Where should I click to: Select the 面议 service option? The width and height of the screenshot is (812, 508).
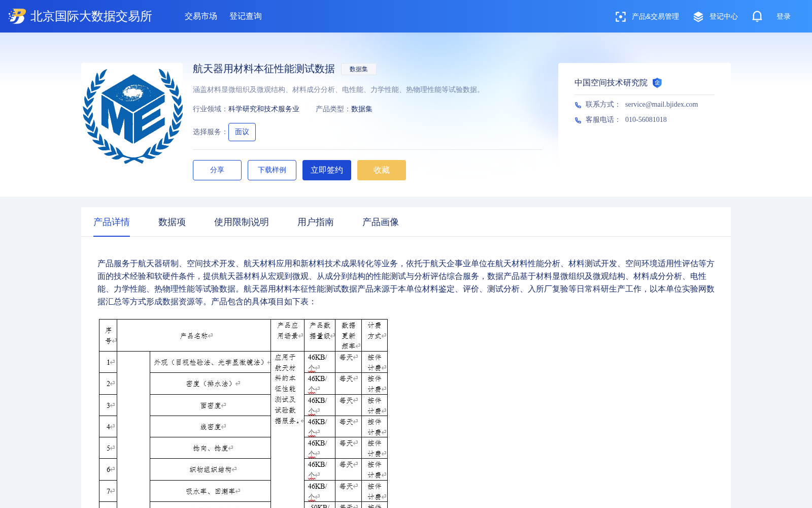[242, 132]
